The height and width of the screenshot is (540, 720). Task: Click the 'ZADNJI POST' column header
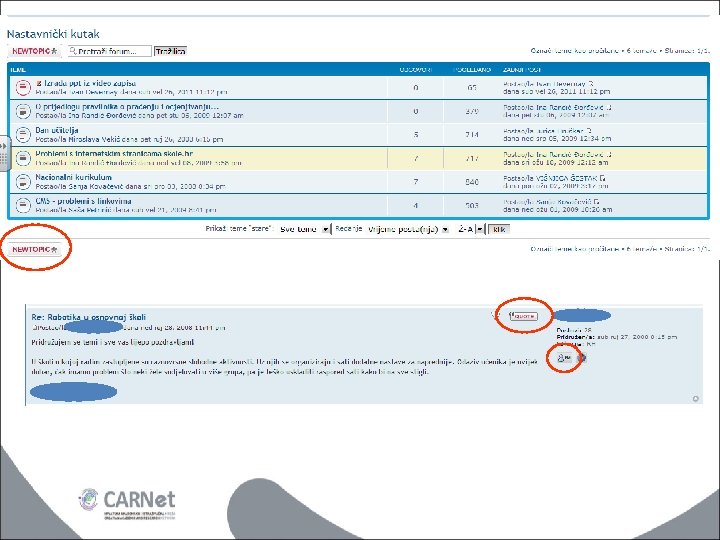click(x=521, y=70)
